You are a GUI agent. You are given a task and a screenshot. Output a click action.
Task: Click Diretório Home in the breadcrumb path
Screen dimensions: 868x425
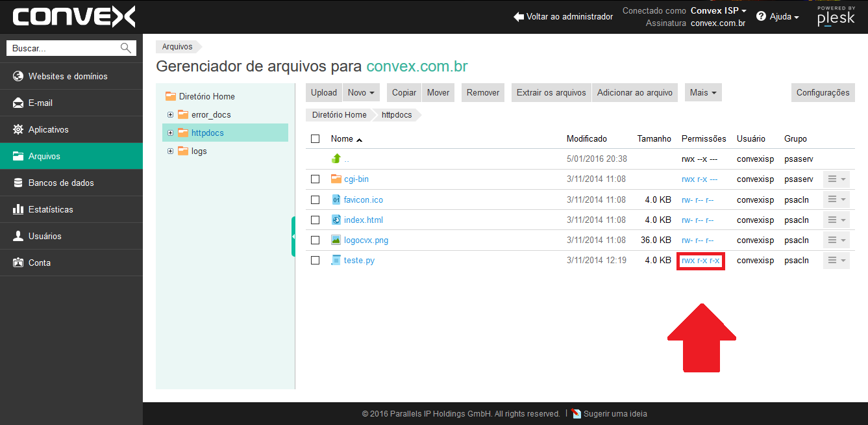pyautogui.click(x=339, y=114)
